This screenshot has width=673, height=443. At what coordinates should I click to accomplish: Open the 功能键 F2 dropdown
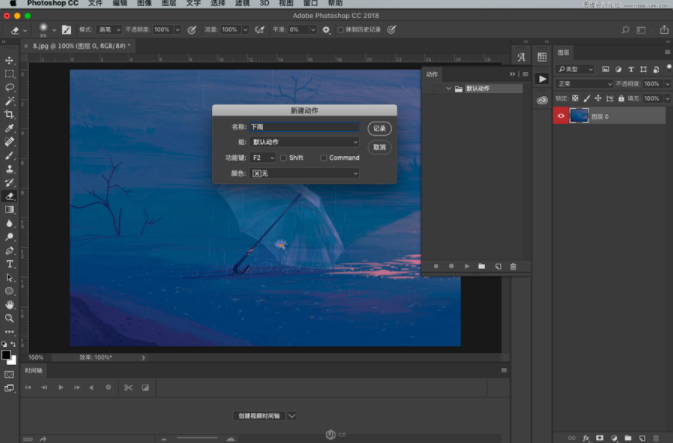tap(263, 158)
